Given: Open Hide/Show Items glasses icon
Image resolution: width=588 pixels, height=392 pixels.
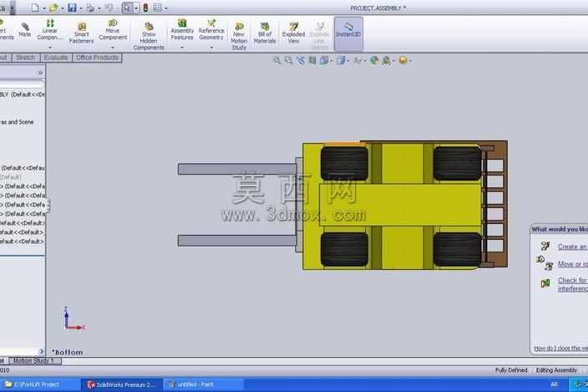Looking at the screenshot, I should (357, 60).
